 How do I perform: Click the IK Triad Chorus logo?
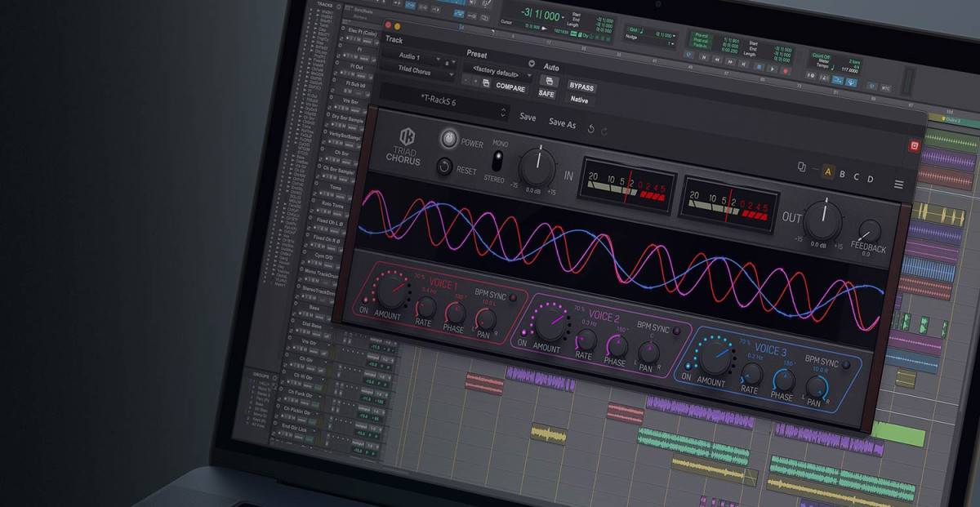tap(405, 148)
